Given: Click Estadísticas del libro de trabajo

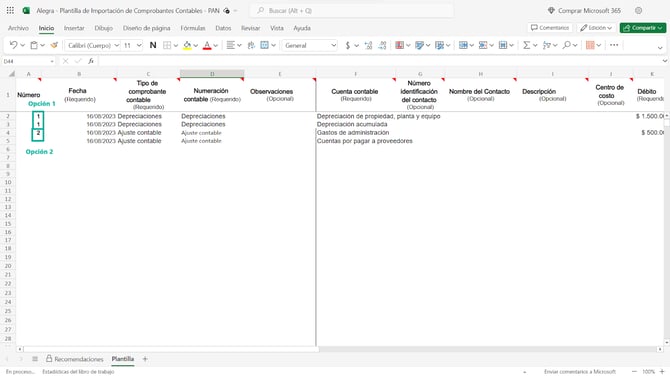Looking at the screenshot, I should pyautogui.click(x=78, y=372).
